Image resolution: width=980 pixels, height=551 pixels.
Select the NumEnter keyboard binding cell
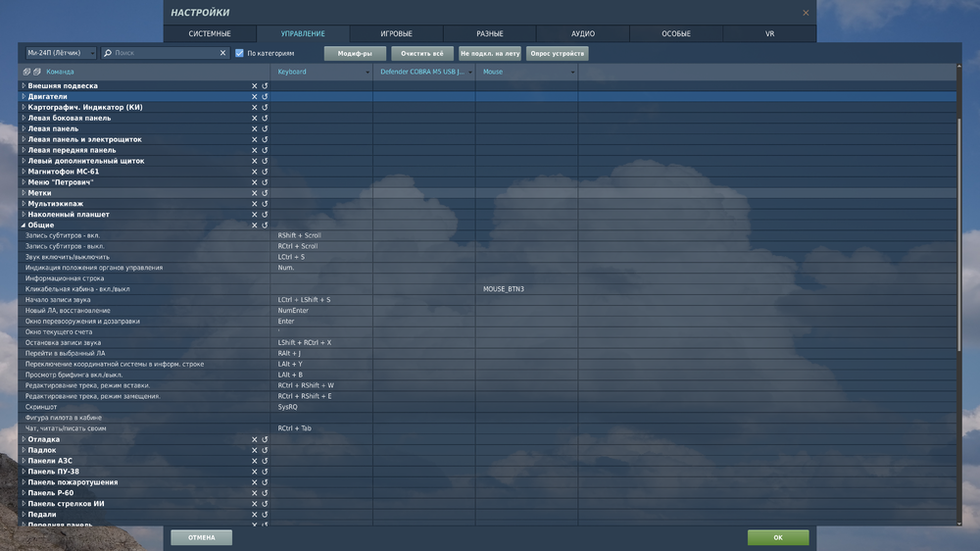pos(321,311)
